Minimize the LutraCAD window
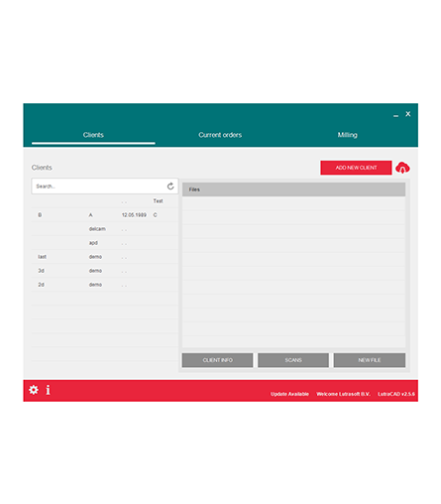 [395, 116]
